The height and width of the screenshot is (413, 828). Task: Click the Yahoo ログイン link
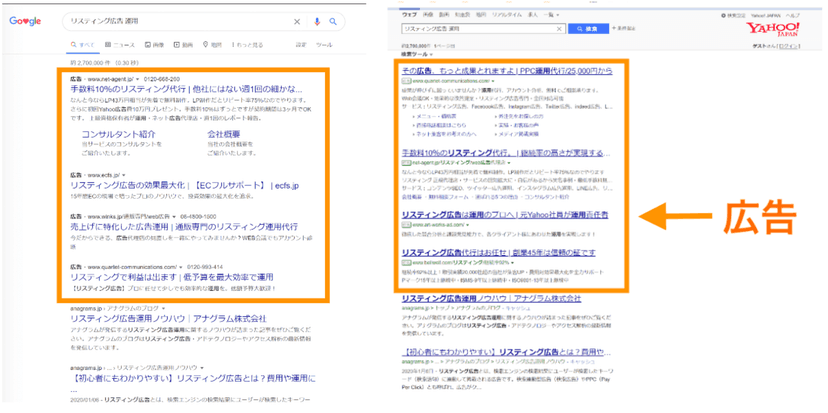point(789,46)
